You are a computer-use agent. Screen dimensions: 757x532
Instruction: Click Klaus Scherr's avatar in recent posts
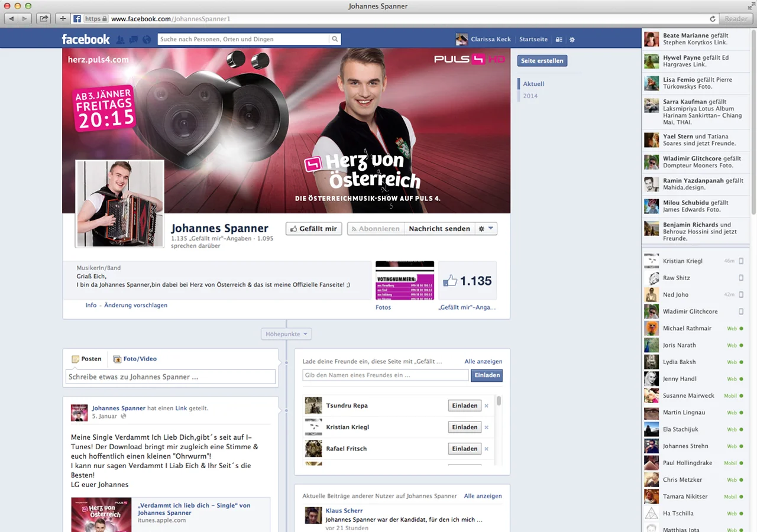[313, 515]
